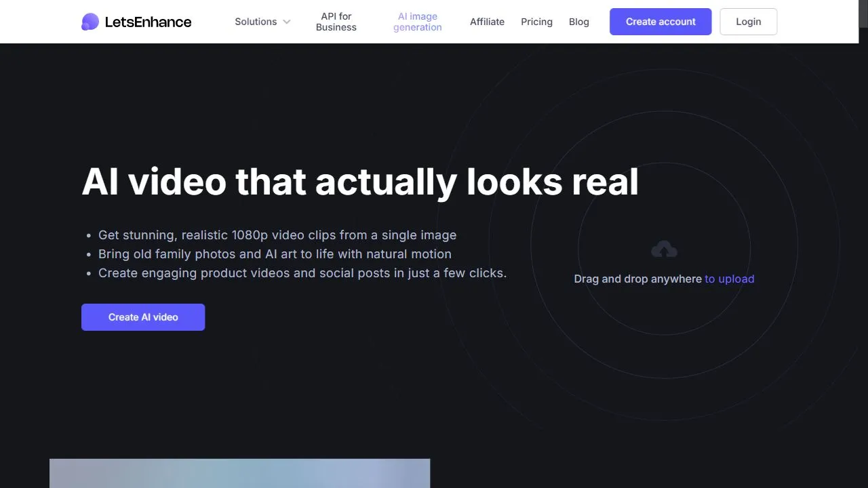This screenshot has height=488, width=868.
Task: Click the LetsEnhance purple logo icon
Action: click(x=90, y=22)
